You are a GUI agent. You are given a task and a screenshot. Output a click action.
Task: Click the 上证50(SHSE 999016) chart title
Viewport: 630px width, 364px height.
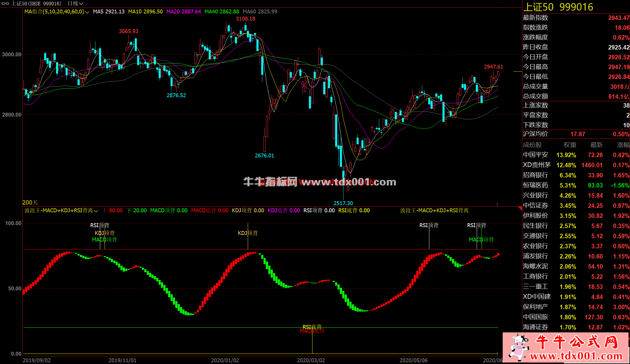[36, 4]
